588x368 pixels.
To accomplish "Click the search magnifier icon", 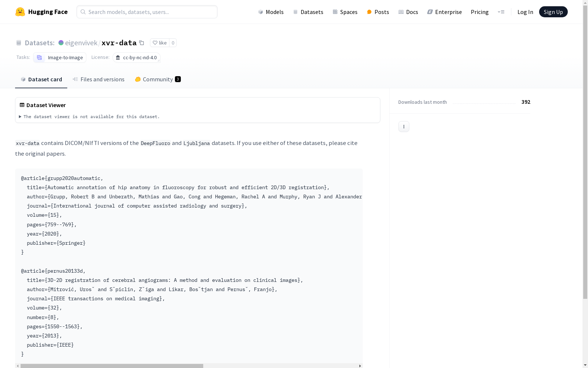I will coord(83,12).
